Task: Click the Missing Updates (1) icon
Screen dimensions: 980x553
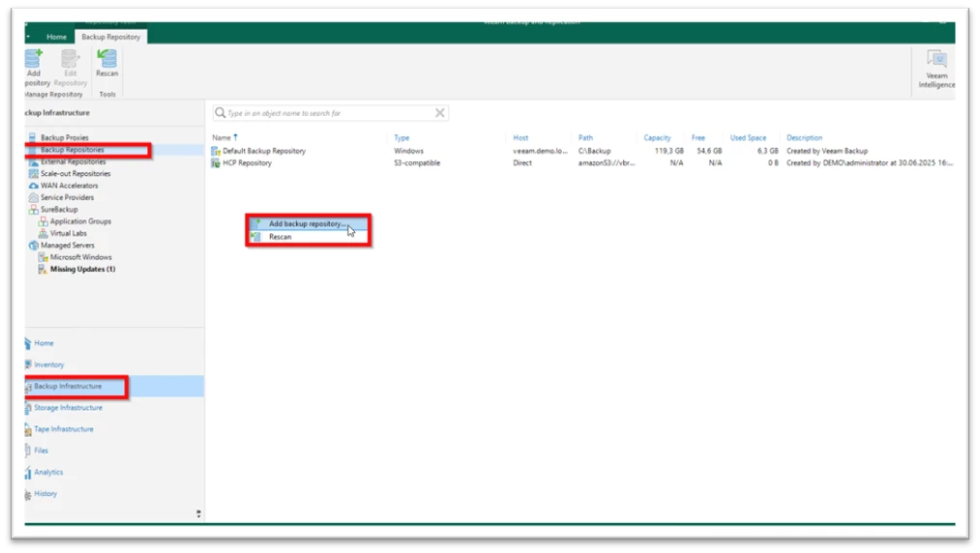Action: [x=43, y=270]
